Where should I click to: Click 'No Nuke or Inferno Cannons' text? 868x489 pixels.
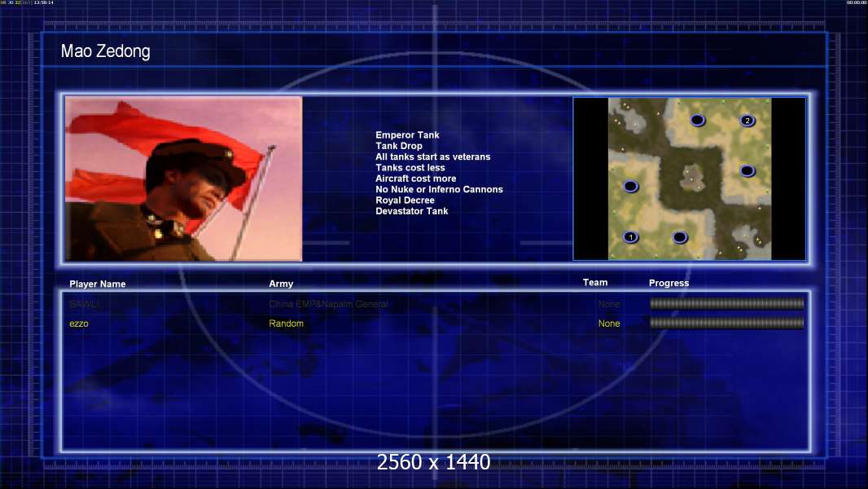(x=439, y=189)
